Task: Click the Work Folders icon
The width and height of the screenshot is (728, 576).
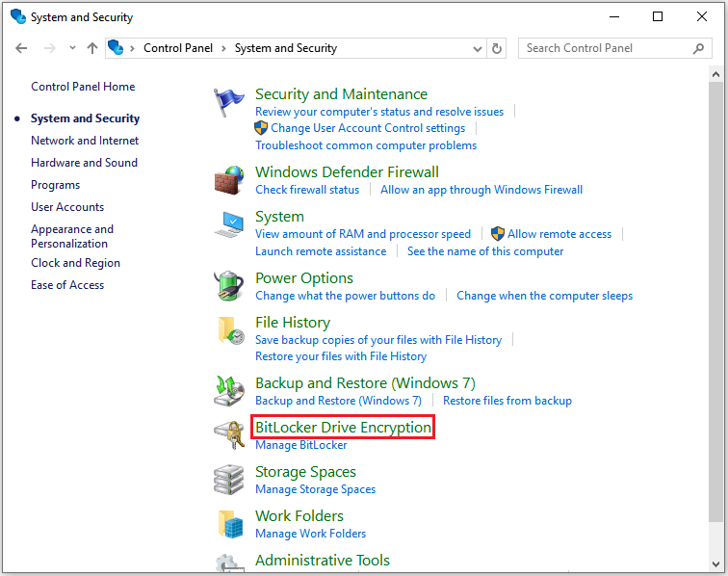Action: [231, 524]
